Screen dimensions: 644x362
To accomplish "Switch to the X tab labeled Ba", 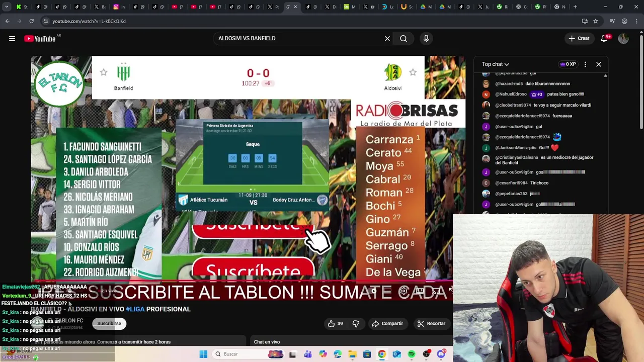I will (x=100, y=7).
